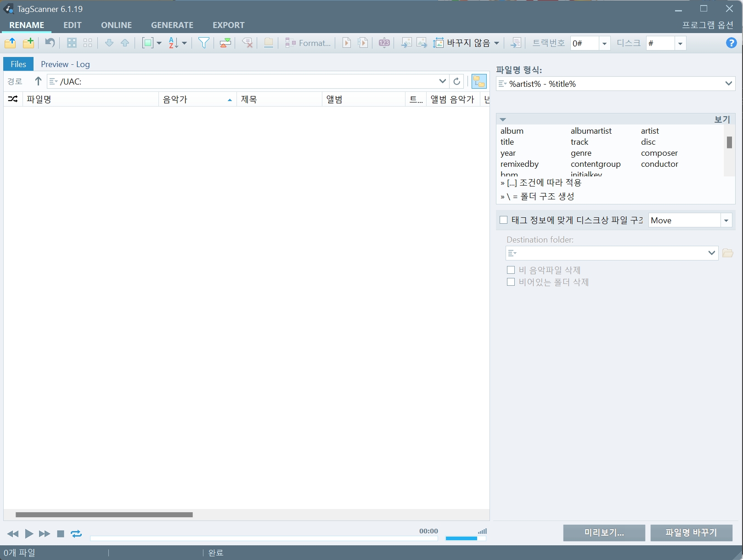Open the sort order dropdown arrow

pyautogui.click(x=184, y=43)
